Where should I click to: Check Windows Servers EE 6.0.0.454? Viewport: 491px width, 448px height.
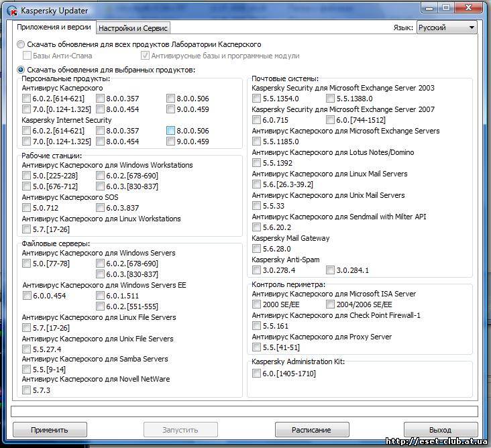tap(27, 296)
